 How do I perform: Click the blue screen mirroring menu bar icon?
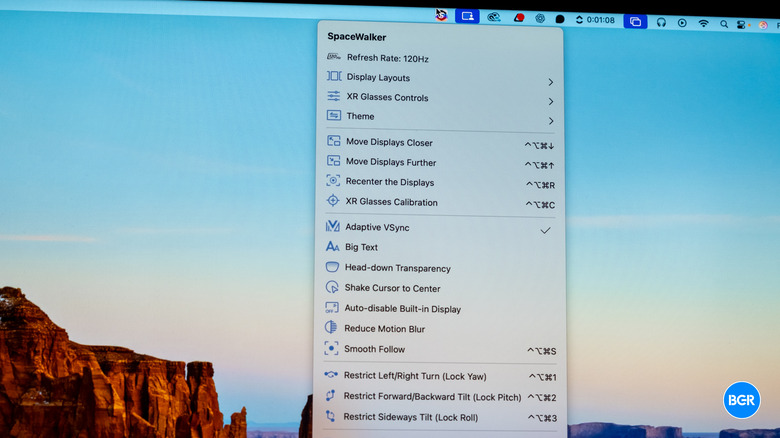(635, 21)
